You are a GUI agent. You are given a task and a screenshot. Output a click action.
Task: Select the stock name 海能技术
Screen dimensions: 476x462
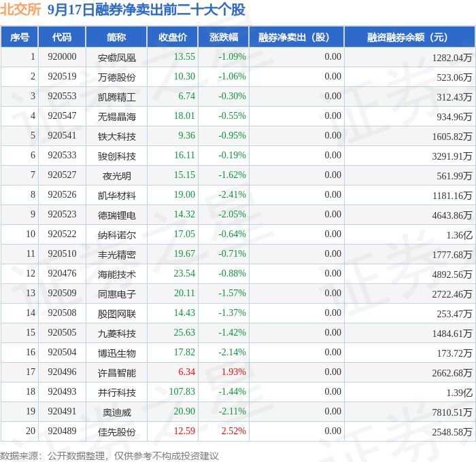(116, 274)
